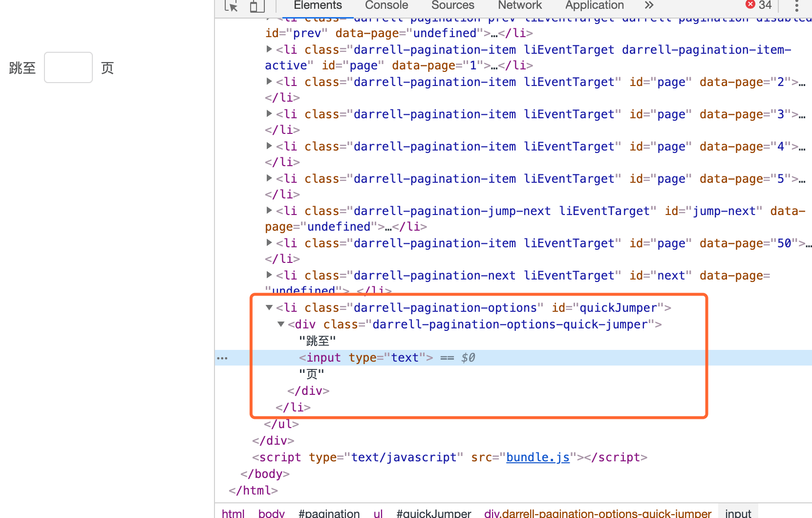This screenshot has height=518, width=812.
Task: Select the script tag line loading bundle.js
Action: click(449, 457)
